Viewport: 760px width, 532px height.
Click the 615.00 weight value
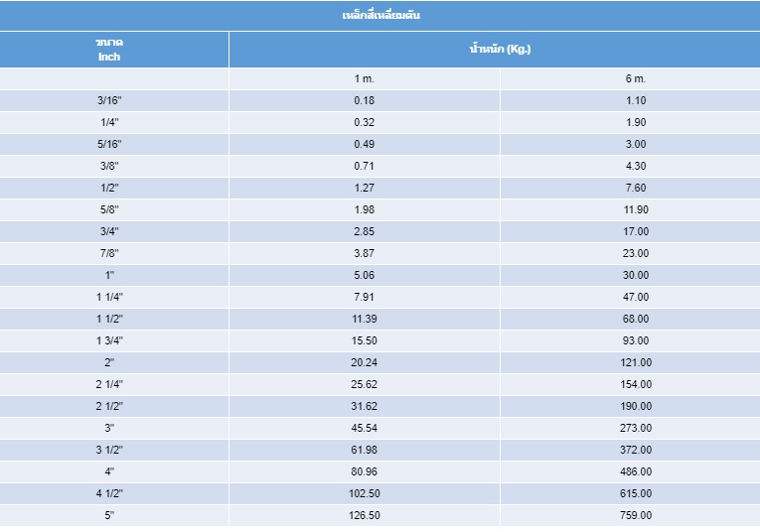coord(636,493)
